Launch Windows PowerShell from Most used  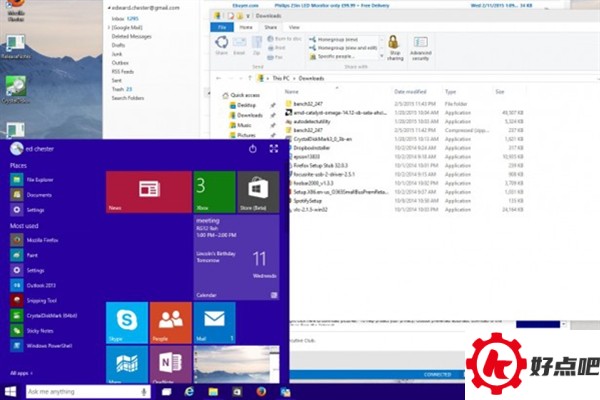click(41, 346)
